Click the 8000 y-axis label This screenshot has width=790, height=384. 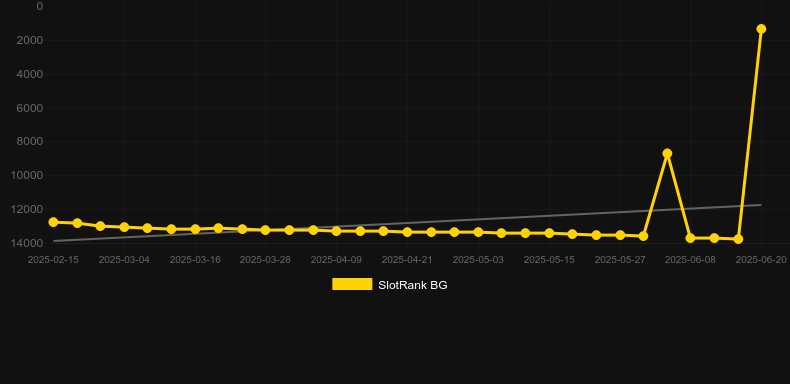[x=29, y=141]
